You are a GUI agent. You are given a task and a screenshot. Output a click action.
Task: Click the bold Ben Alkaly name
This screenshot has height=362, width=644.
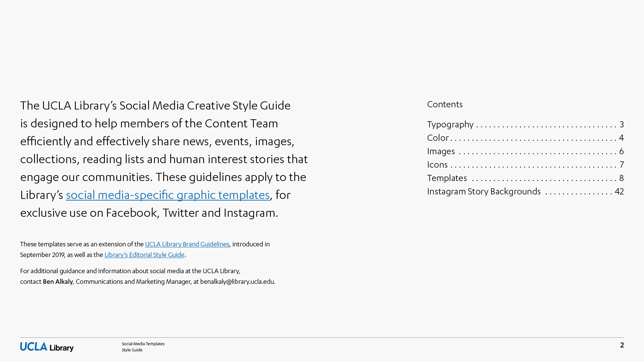point(58,282)
